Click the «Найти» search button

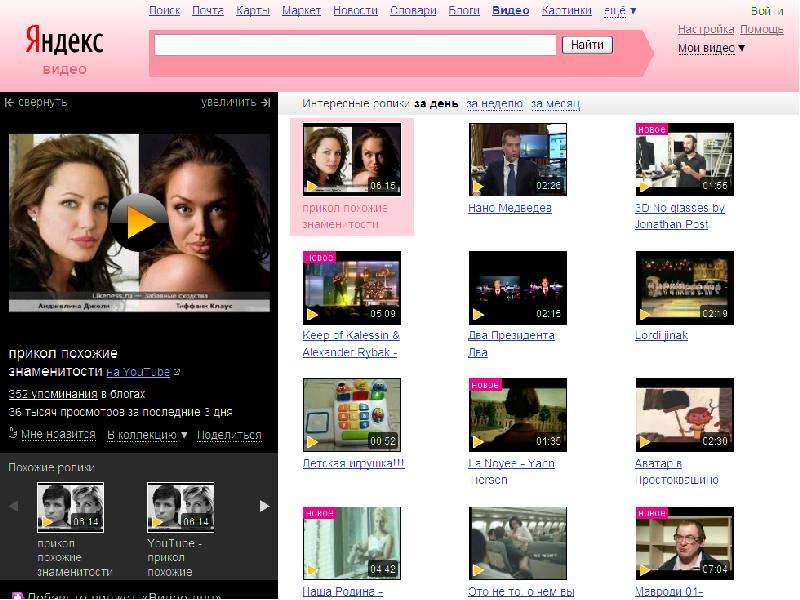587,45
